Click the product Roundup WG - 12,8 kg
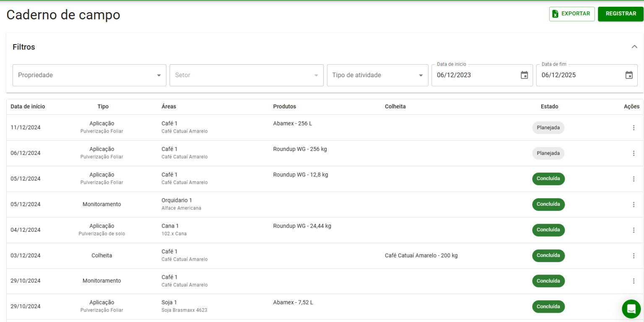The width and height of the screenshot is (644, 322). coord(301,175)
